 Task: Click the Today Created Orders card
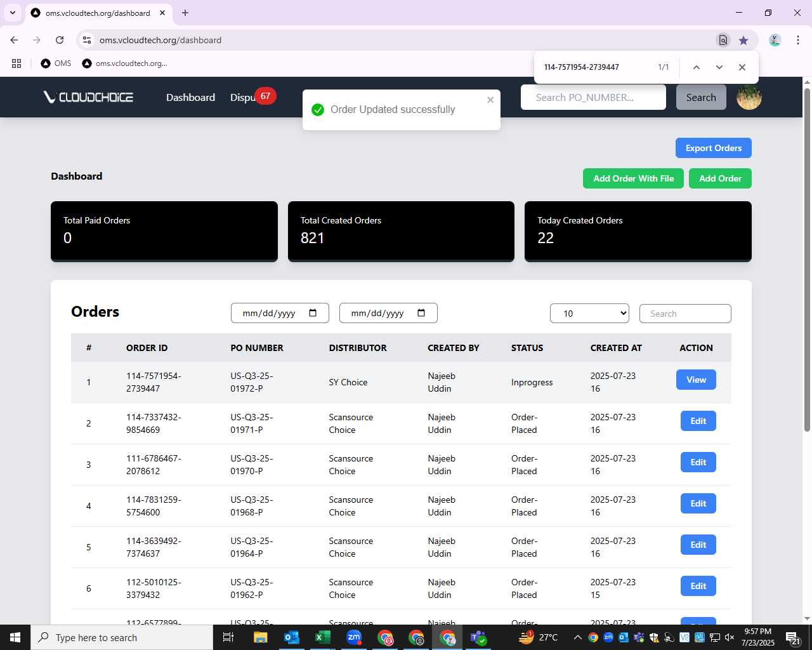[638, 231]
